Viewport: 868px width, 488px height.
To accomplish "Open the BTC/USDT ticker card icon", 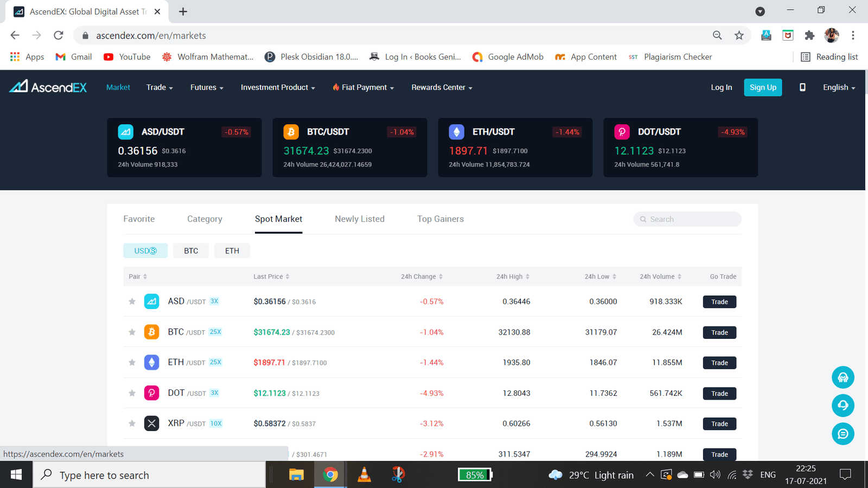I will click(x=291, y=132).
